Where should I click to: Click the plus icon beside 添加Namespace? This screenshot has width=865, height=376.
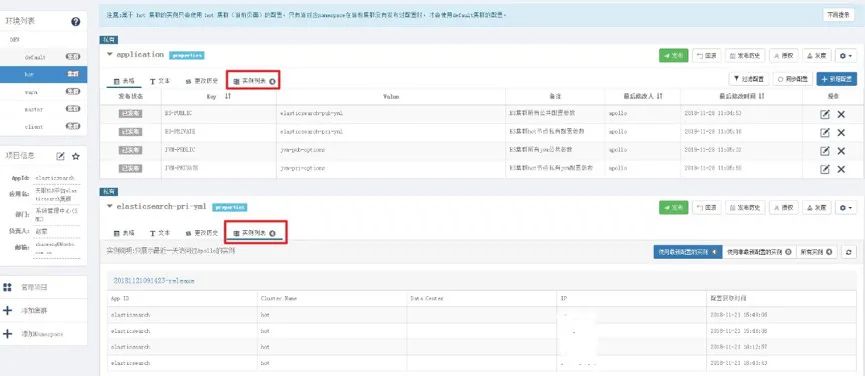[7, 334]
